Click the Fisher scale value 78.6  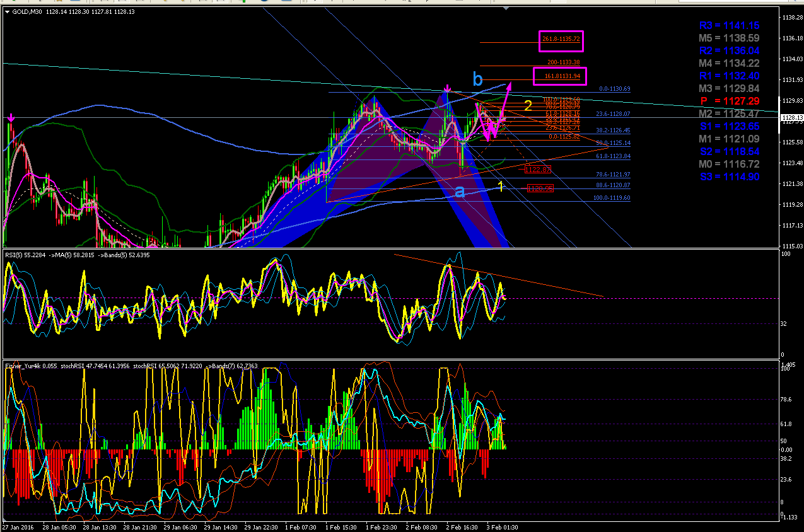(x=786, y=399)
